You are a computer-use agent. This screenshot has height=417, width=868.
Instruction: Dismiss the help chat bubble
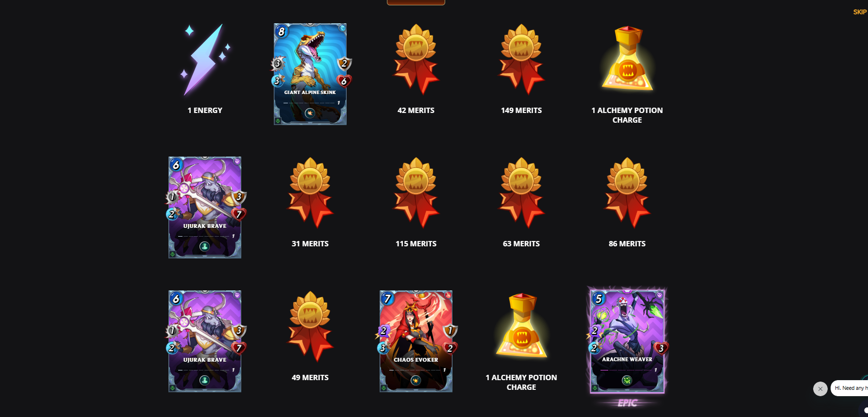pyautogui.click(x=820, y=389)
